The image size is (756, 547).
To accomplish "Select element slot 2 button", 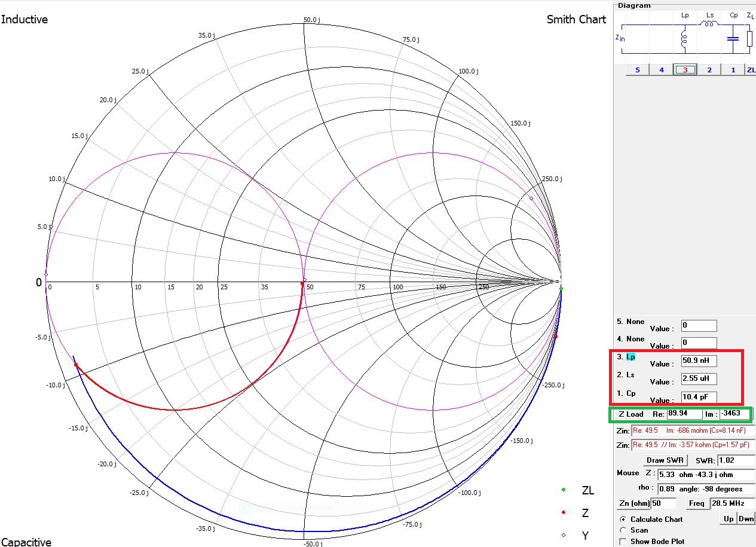I will click(x=709, y=70).
